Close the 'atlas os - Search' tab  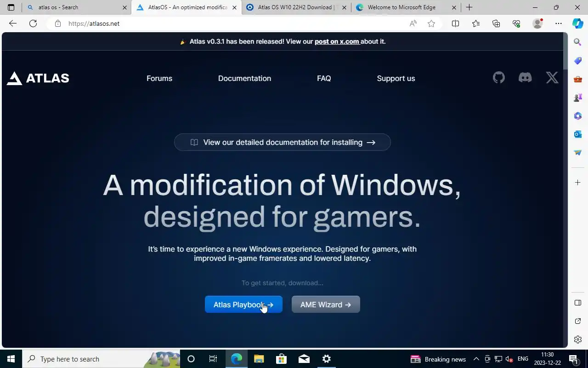[x=124, y=7]
